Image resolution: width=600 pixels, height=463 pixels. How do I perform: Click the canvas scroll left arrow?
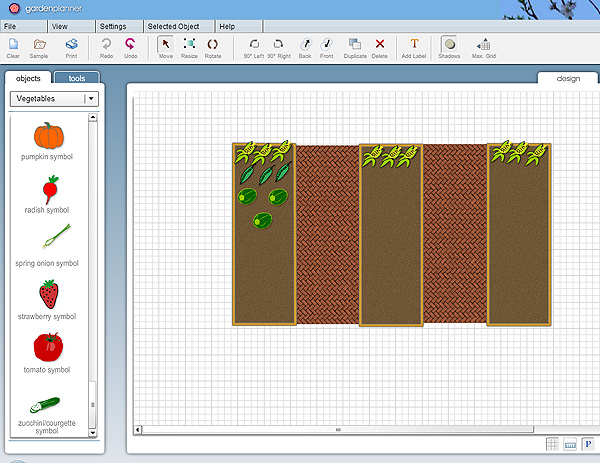[x=138, y=430]
